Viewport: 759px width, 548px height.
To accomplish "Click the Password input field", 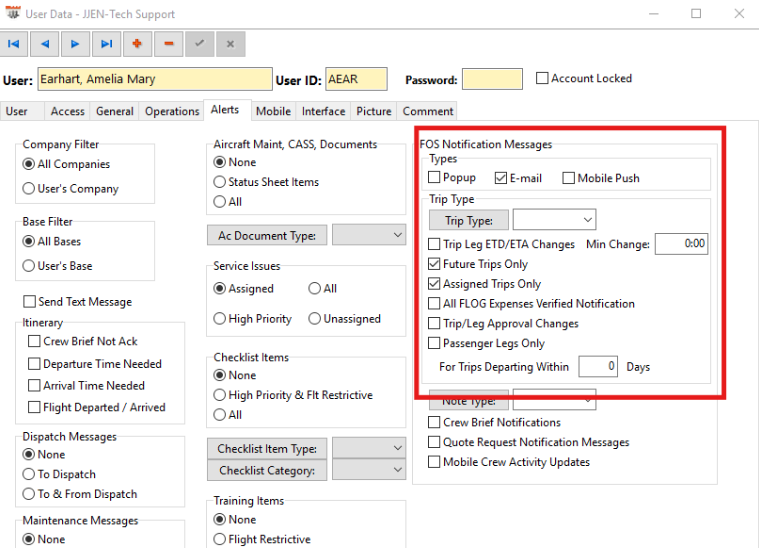I will click(492, 80).
